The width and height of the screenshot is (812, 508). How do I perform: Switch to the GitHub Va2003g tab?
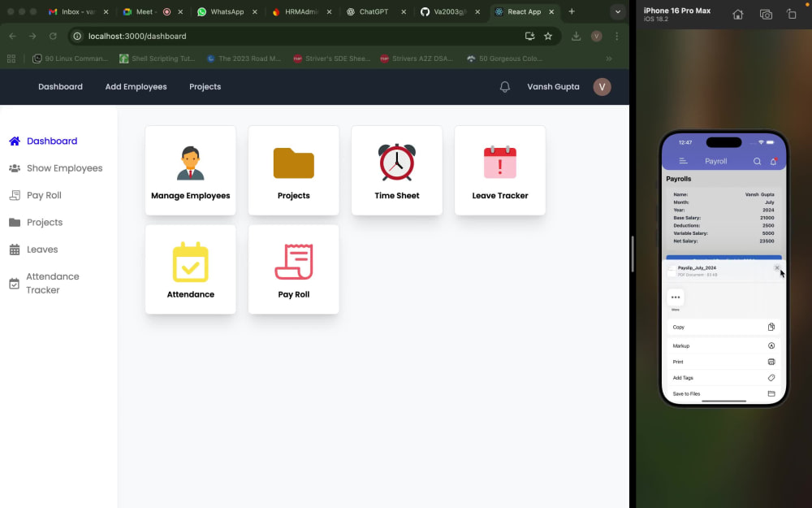[448, 11]
